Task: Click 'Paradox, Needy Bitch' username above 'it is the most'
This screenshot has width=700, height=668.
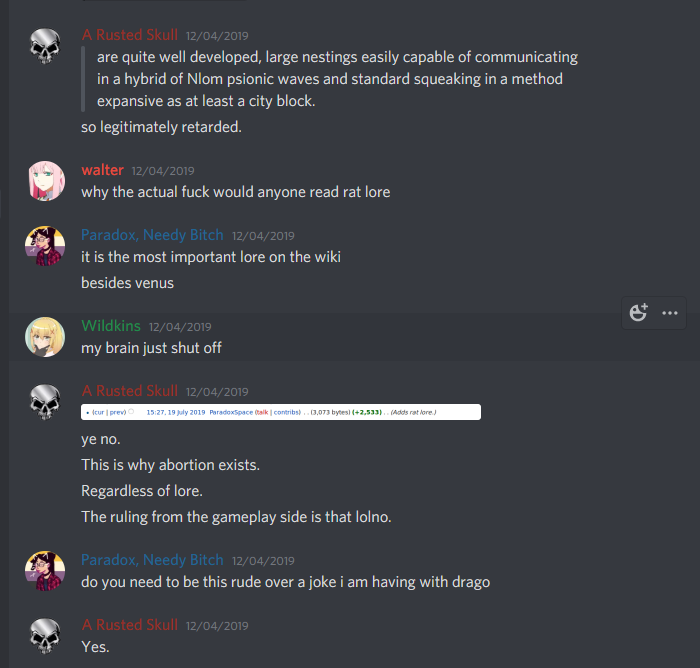Action: [152, 235]
